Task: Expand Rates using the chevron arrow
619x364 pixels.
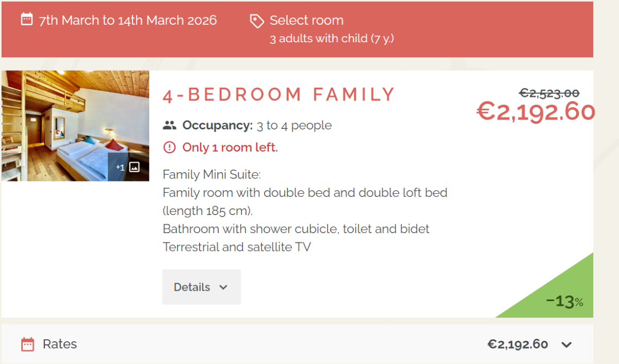Action: [566, 345]
